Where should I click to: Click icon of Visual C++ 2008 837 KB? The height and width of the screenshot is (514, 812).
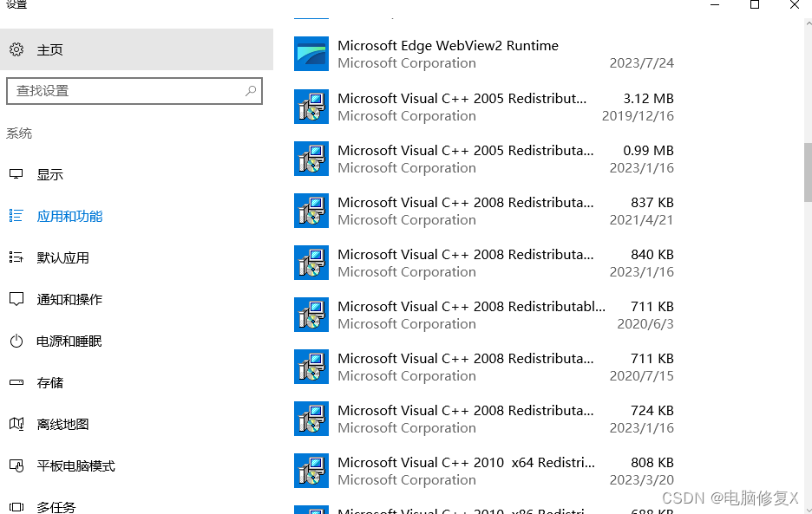click(x=311, y=211)
